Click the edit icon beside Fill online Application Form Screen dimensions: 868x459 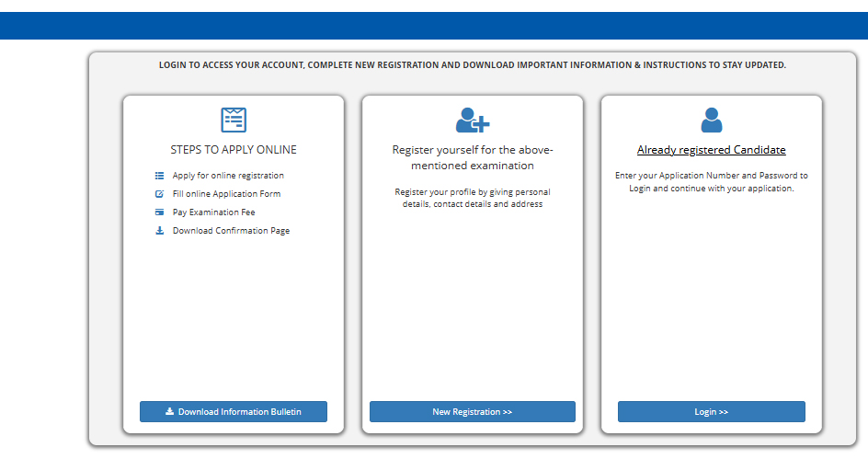tap(159, 194)
